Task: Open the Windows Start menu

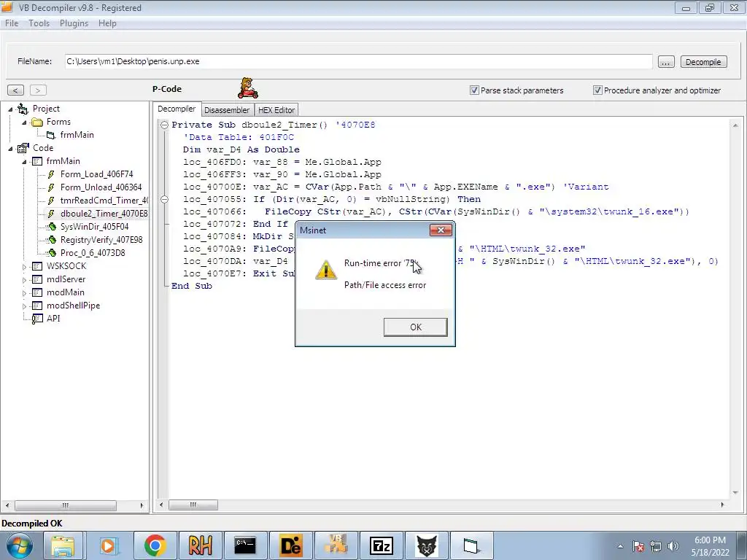Action: (20, 545)
